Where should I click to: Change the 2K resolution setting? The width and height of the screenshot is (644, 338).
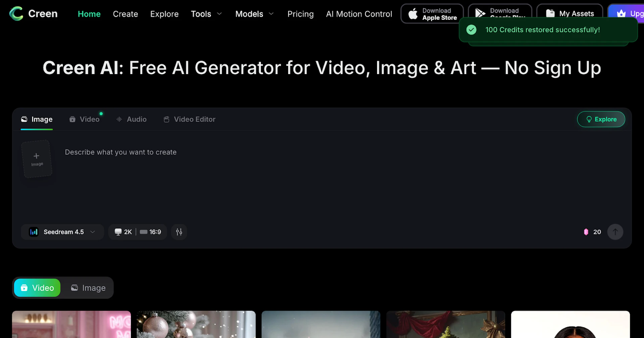[x=123, y=232]
